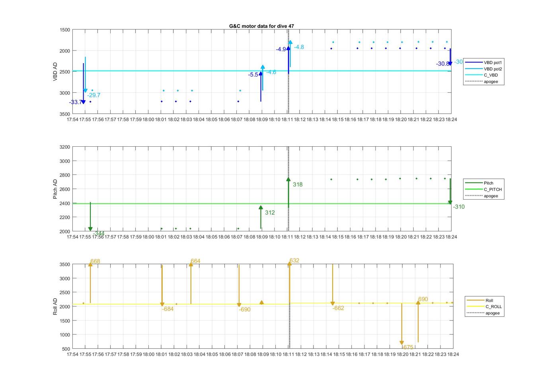Click the "-30.8" data label

pos(442,64)
